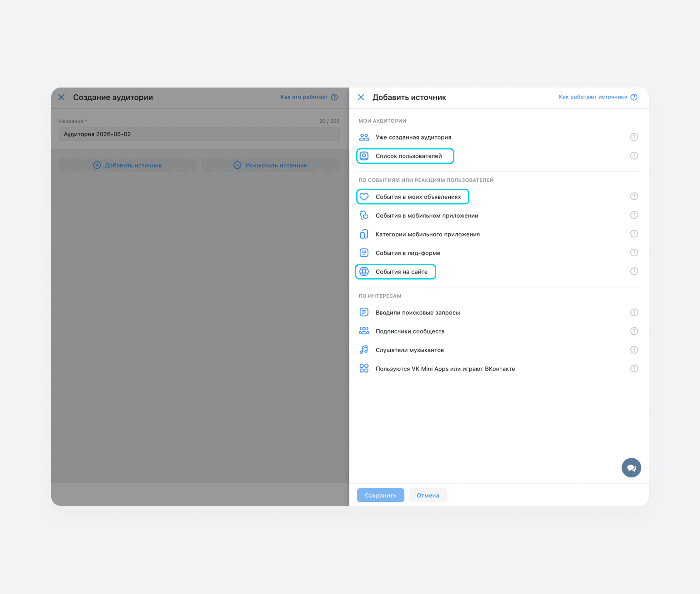Image resolution: width=700 pixels, height=594 pixels.
Task: Click the Сохранить button
Action: 380,495
